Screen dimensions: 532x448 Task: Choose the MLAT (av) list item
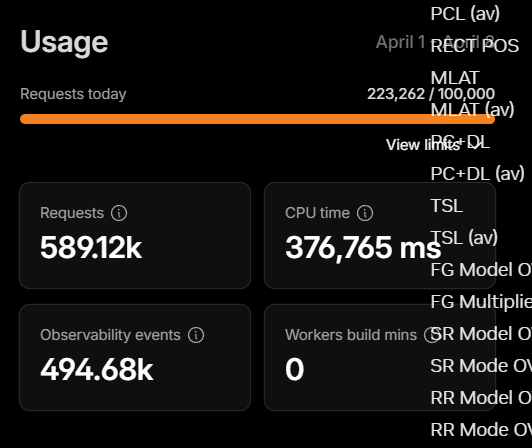472,110
